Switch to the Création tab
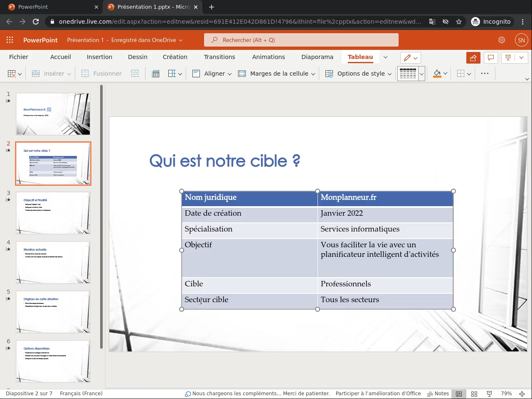The height and width of the screenshot is (399, 532). 175,57
